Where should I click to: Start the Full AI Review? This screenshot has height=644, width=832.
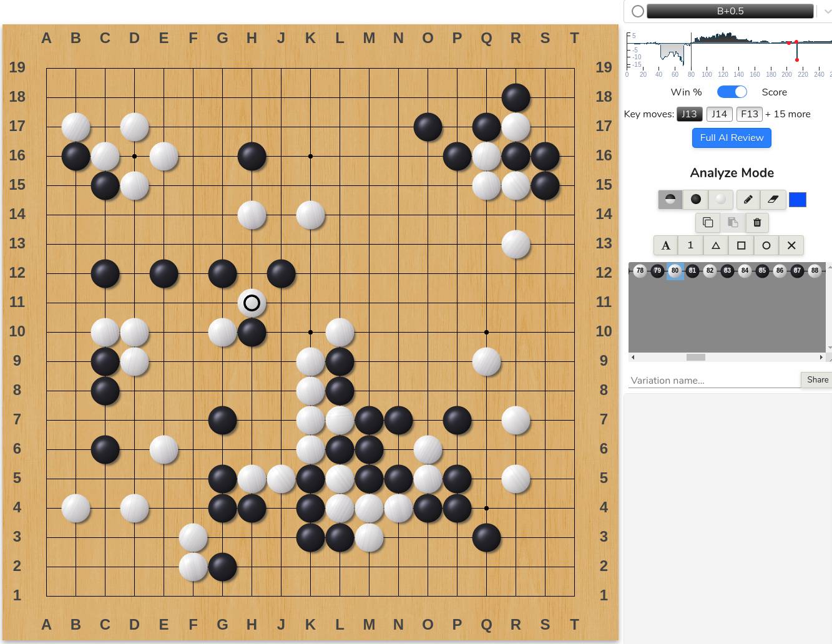[x=732, y=138]
